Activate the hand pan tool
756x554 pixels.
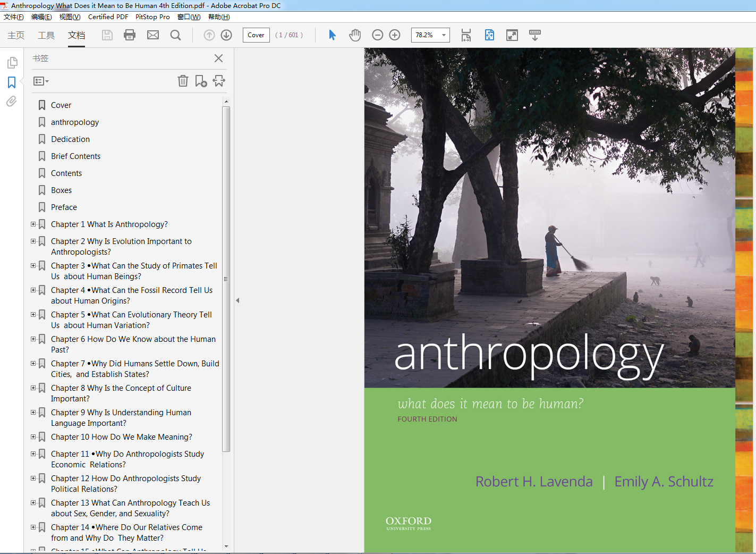point(355,35)
